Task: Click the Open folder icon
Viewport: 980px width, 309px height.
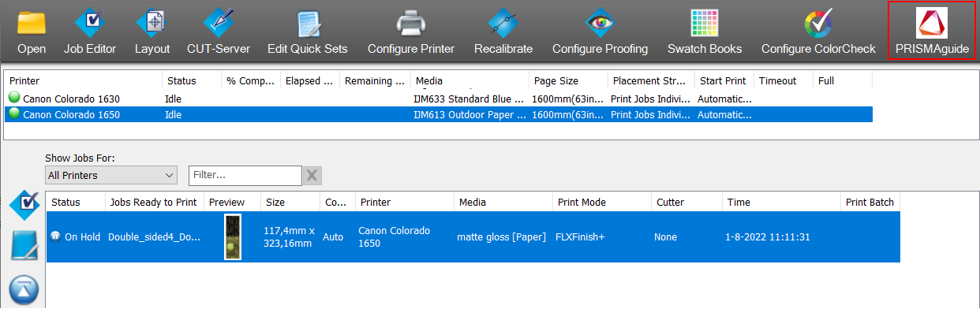Action: (x=32, y=32)
